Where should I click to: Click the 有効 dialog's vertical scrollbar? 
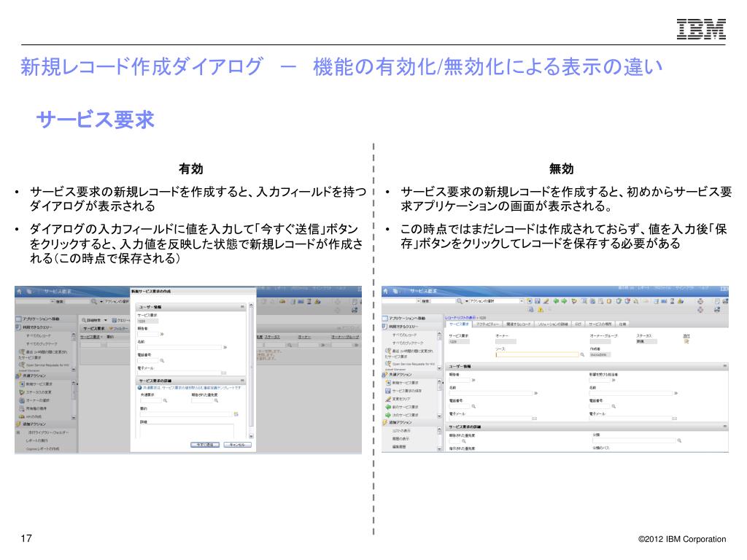click(x=251, y=370)
